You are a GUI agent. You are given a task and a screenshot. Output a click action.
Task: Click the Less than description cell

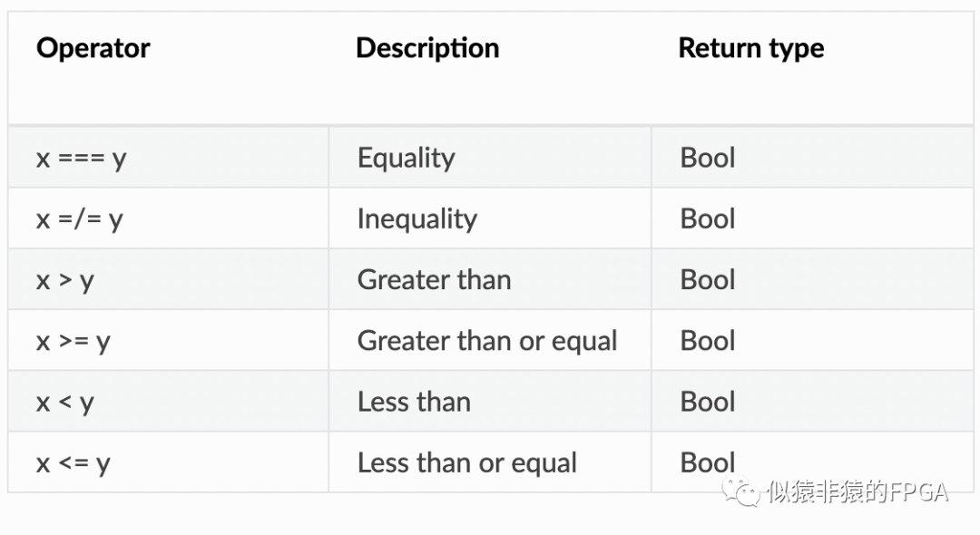coord(414,402)
